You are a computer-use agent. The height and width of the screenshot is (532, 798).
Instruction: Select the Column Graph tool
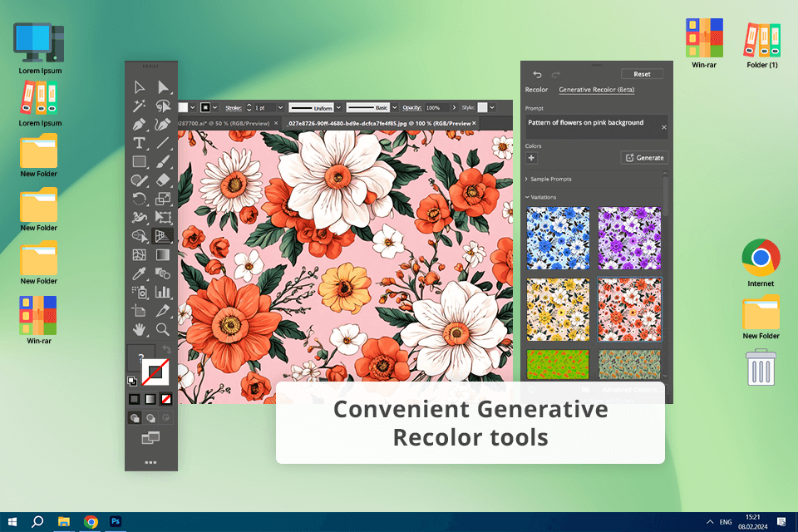[x=163, y=292]
